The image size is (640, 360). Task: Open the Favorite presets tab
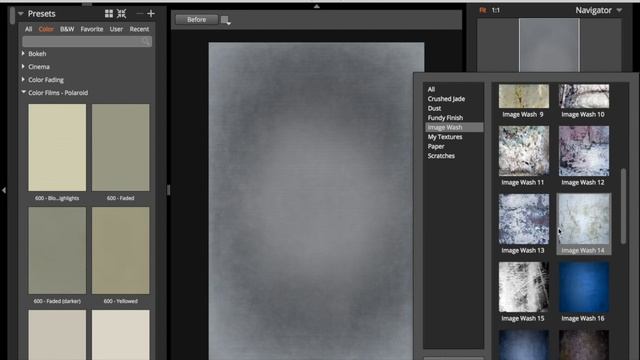[x=92, y=29]
